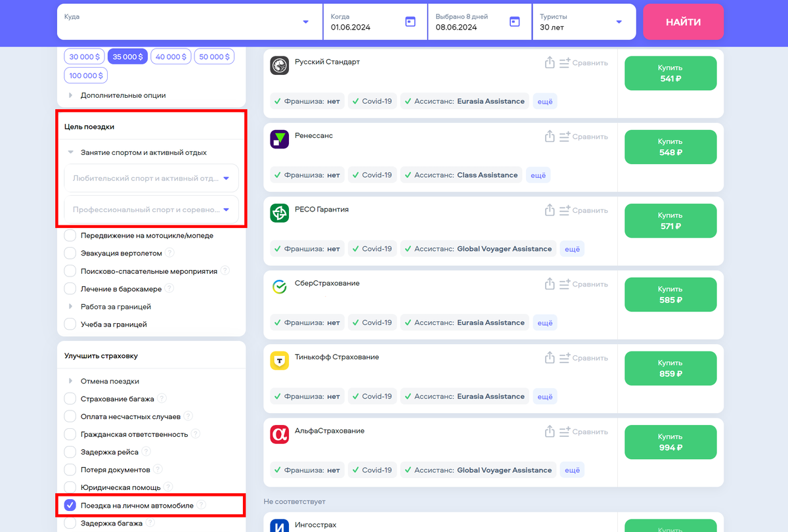Viewport: 788px width, 532px height.
Task: Click the share icon for Русский Стандарт
Action: point(550,63)
